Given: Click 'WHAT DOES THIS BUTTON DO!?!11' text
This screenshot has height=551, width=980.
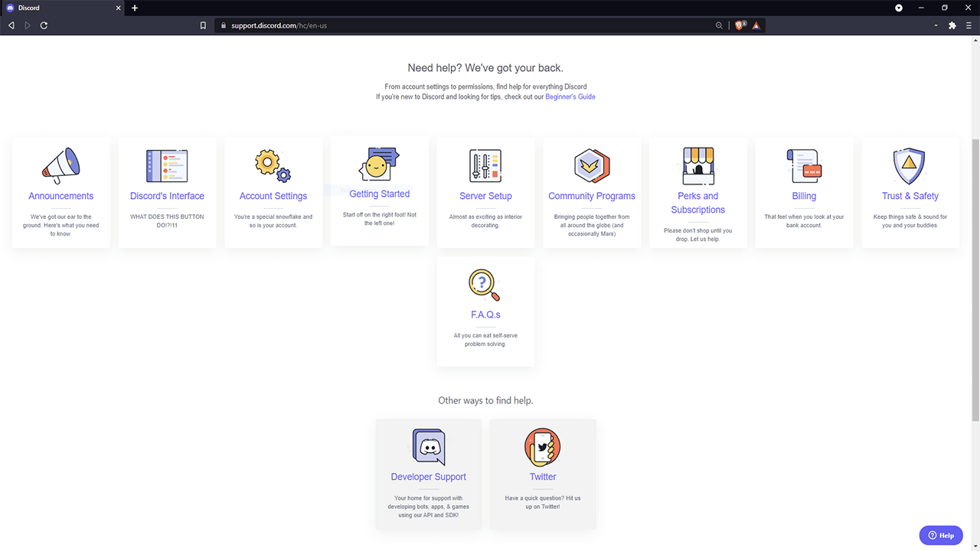Looking at the screenshot, I should coord(167,221).
